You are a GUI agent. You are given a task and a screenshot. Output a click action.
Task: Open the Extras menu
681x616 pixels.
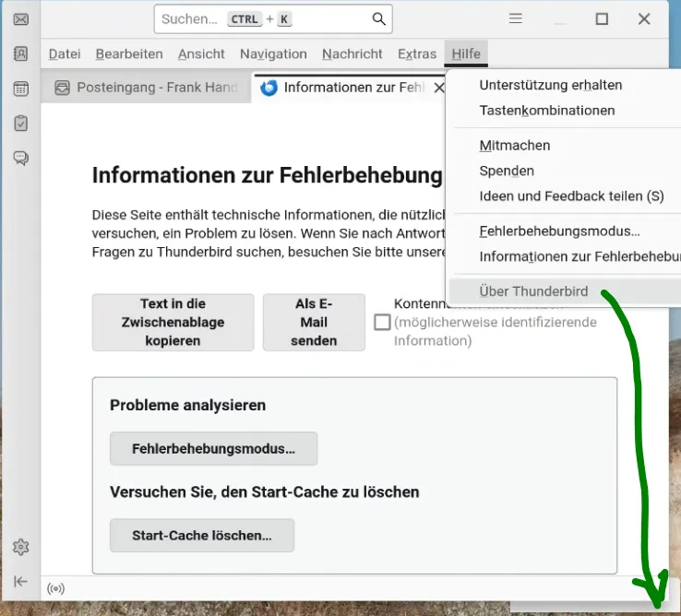coord(417,53)
